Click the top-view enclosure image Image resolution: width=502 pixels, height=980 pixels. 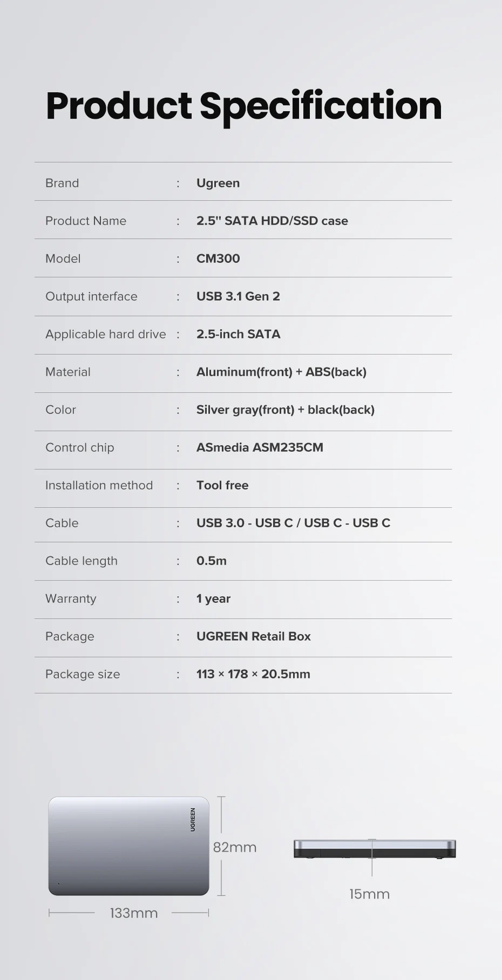click(x=128, y=846)
